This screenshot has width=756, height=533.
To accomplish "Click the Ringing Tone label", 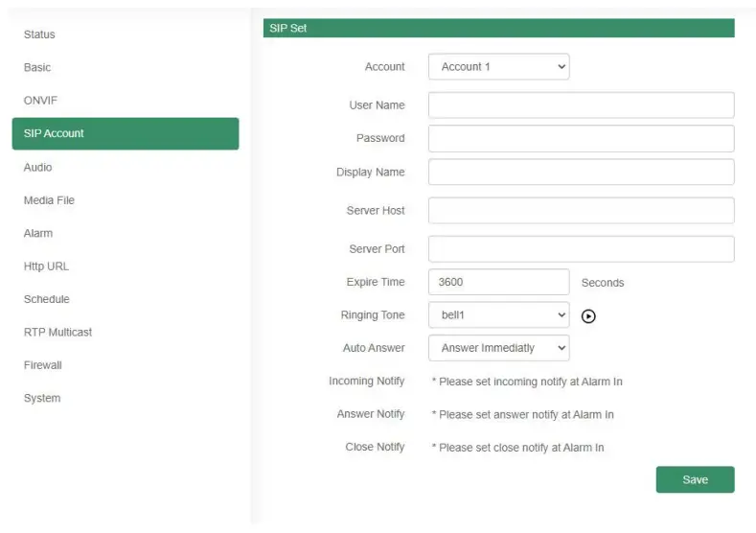I will point(373,315).
